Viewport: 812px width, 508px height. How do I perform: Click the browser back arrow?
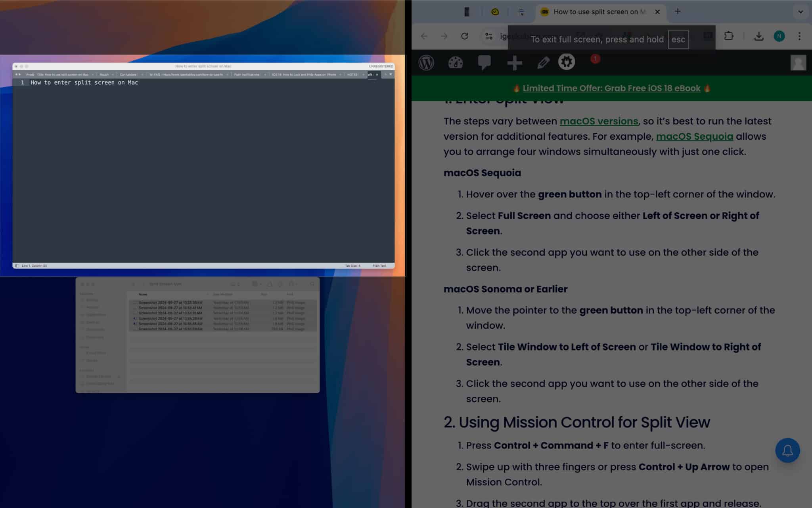[x=424, y=36]
